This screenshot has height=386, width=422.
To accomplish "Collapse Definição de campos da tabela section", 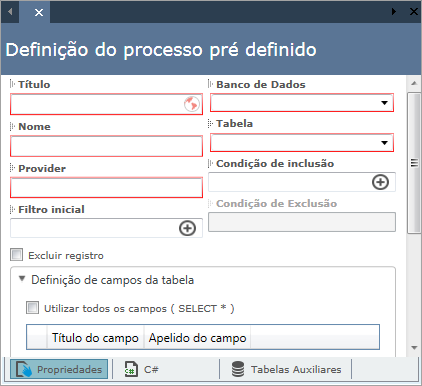I will pos(22,279).
